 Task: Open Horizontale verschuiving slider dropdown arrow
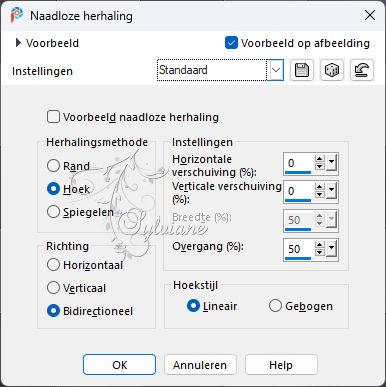(331, 163)
